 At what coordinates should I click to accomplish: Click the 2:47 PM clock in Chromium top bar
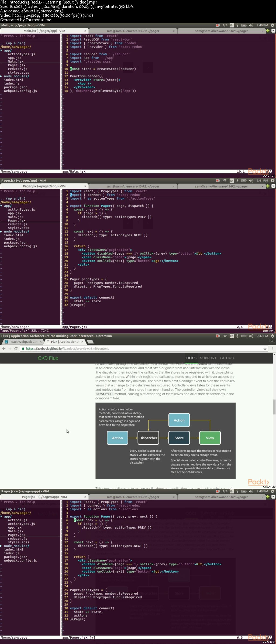[x=262, y=336]
